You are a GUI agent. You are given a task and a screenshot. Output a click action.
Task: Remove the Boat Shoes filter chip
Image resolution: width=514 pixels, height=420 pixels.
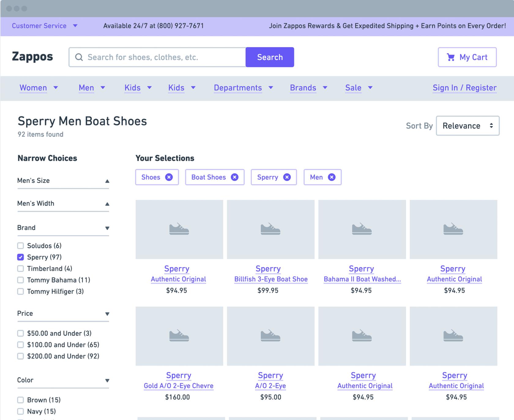pyautogui.click(x=234, y=177)
